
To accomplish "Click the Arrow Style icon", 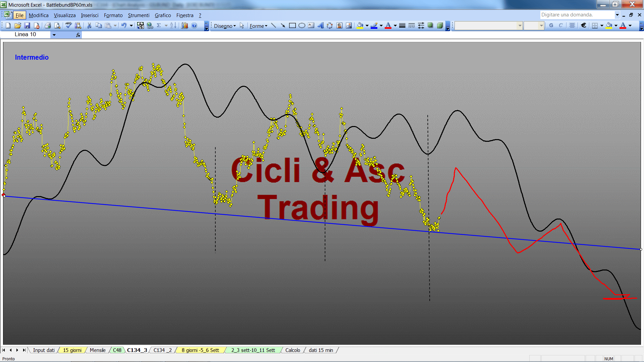I will [421, 25].
